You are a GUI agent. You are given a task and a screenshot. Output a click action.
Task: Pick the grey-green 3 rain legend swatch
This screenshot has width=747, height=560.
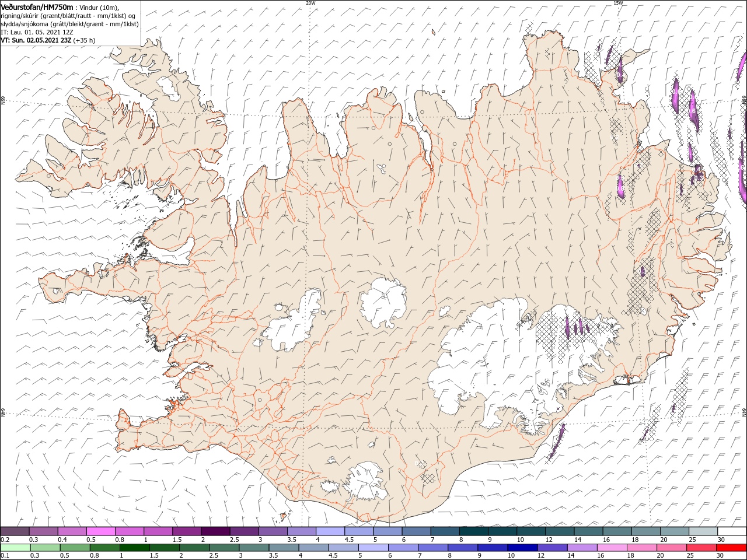point(253,548)
